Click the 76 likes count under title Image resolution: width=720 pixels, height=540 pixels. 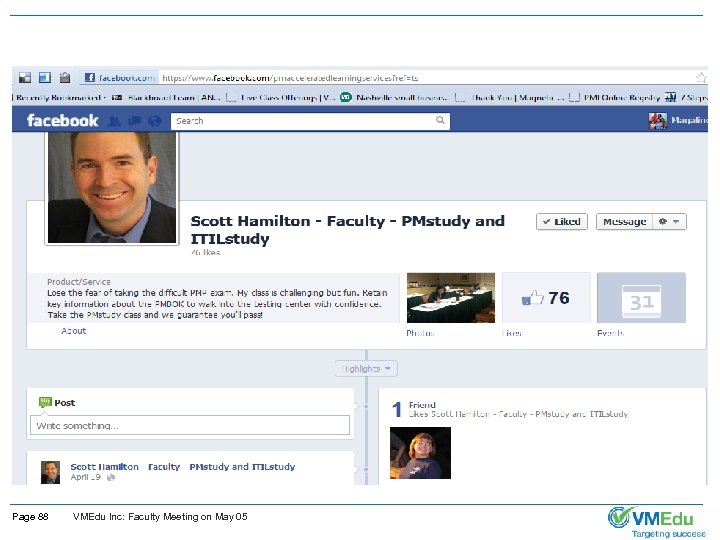tap(205, 252)
